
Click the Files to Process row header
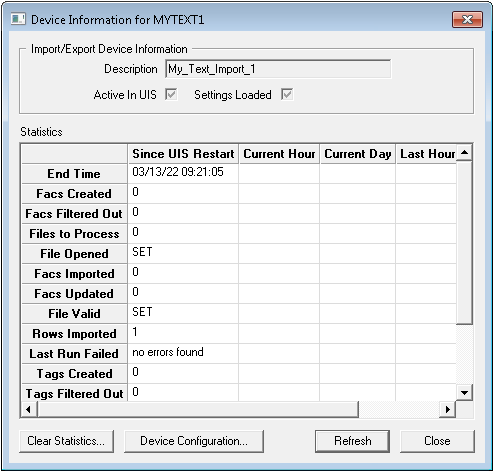pyautogui.click(x=74, y=234)
